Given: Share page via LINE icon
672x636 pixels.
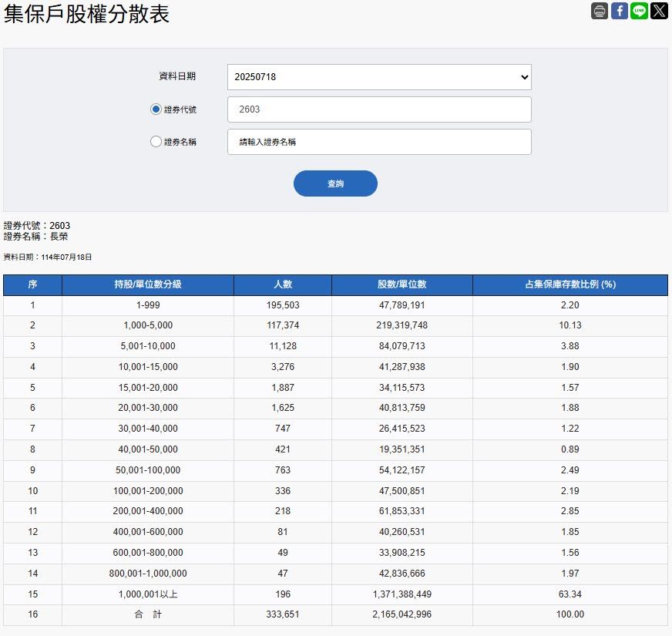Looking at the screenshot, I should click(x=639, y=11).
